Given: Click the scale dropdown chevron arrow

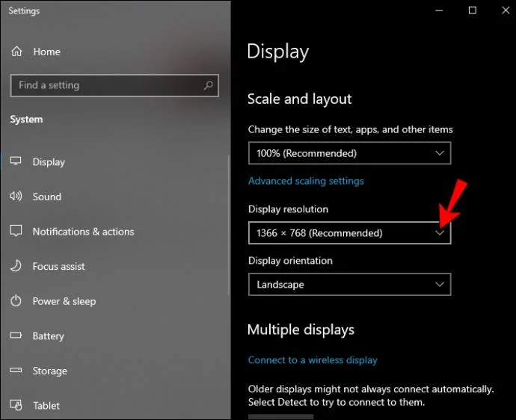Looking at the screenshot, I should click(x=440, y=153).
